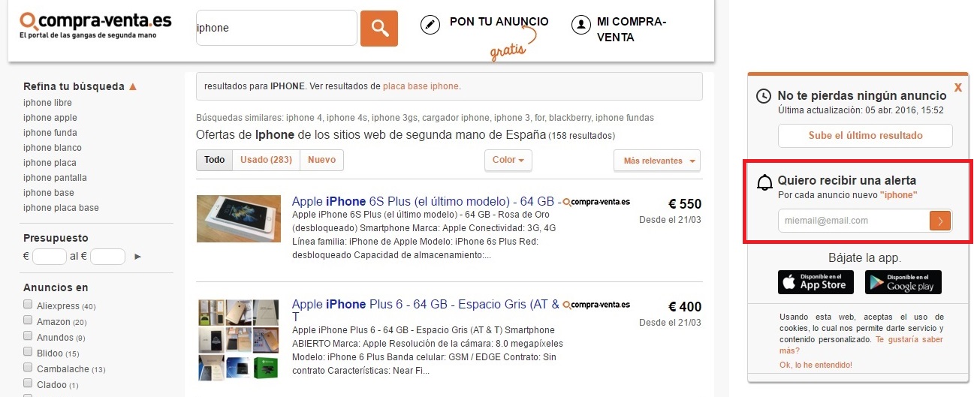Viewport: 980px width, 397px height.
Task: Switch to the Usado (283) tab
Action: coord(266,160)
